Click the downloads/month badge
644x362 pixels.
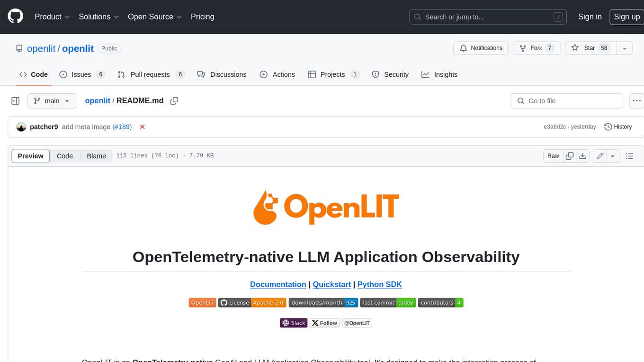pos(323,302)
